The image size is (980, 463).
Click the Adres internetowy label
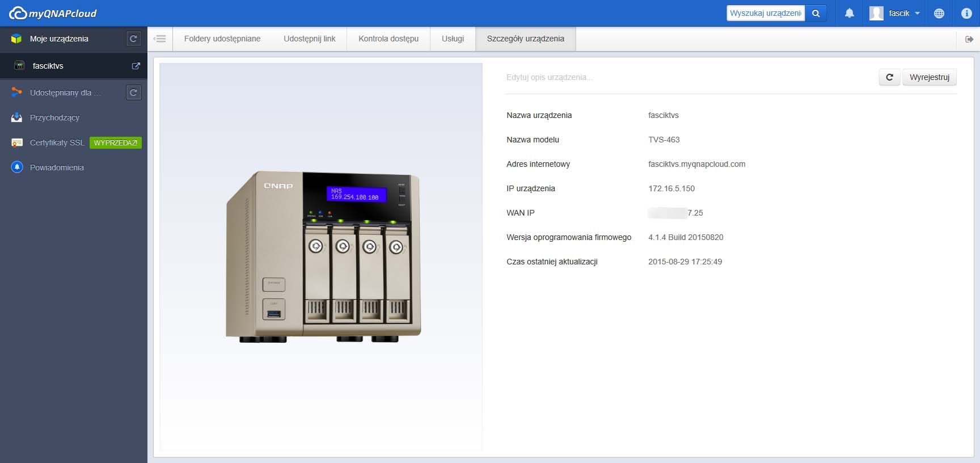pyautogui.click(x=538, y=164)
